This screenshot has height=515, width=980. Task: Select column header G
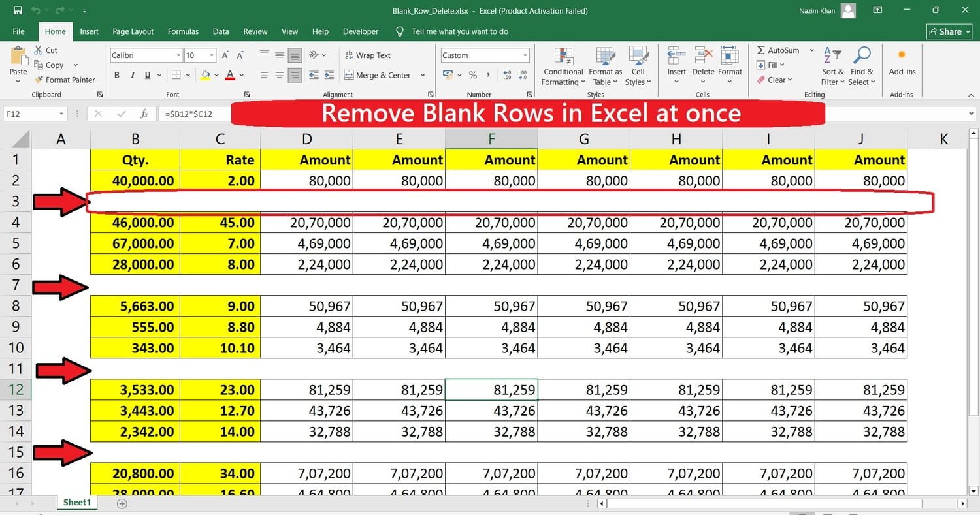(584, 138)
